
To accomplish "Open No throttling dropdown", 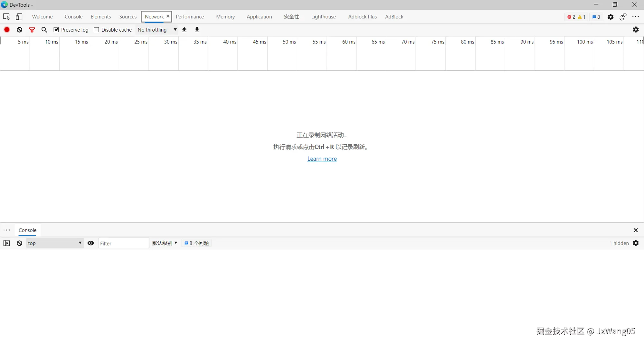I will pos(157,30).
